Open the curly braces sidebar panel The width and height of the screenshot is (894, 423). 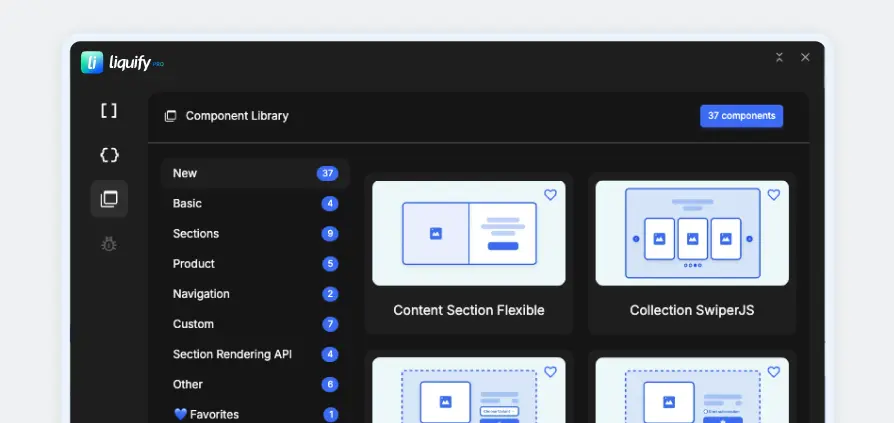click(x=109, y=154)
